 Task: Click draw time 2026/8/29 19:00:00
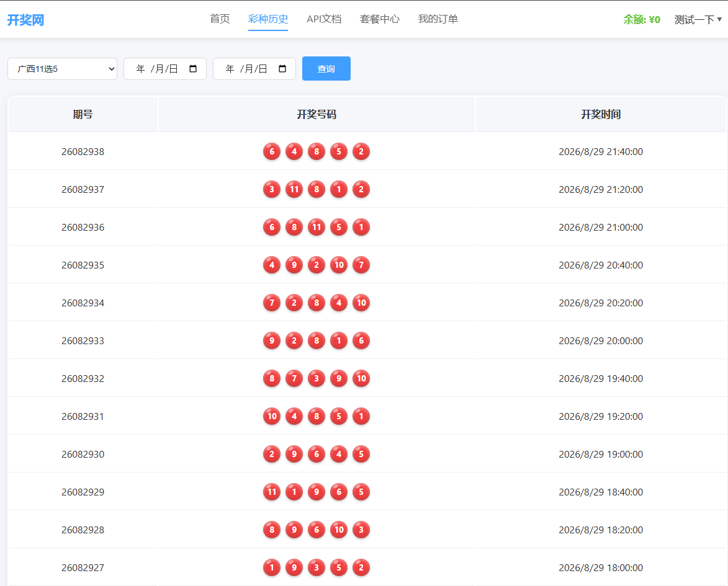click(x=601, y=455)
